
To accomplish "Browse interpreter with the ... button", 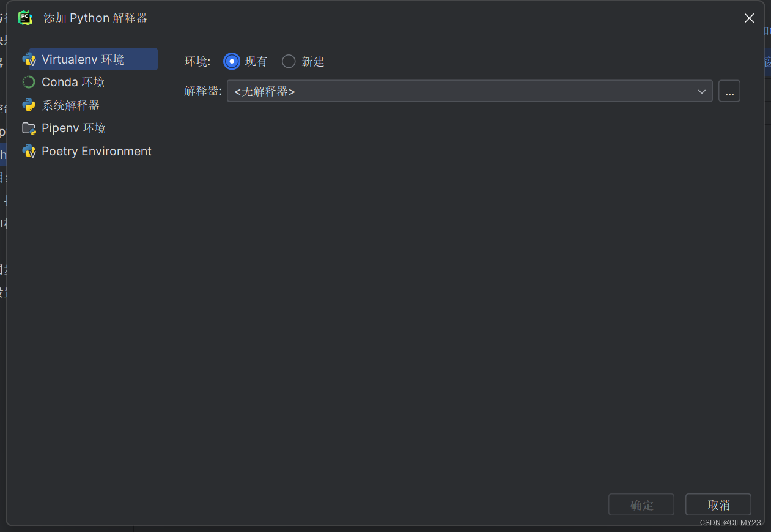I will (x=729, y=91).
